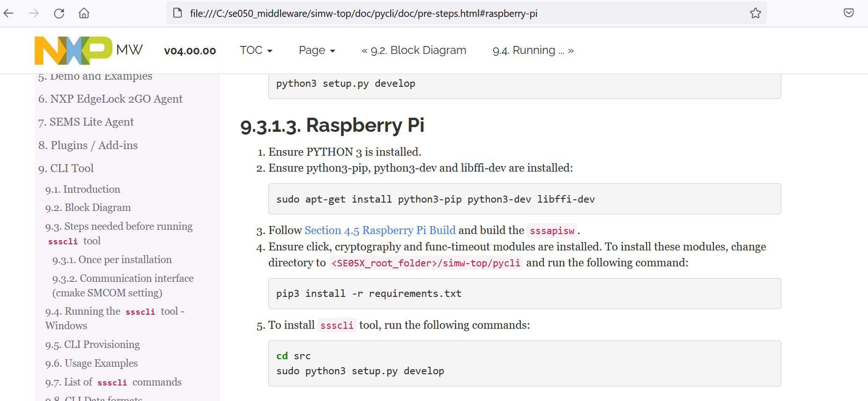Click the sudo apt-get install code block
This screenshot has width=868, height=401.
[525, 199]
